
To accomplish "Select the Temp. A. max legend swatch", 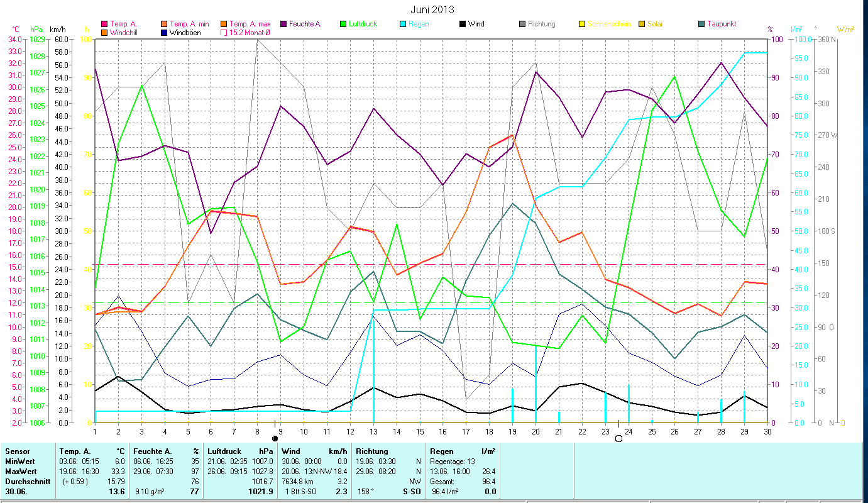I will click(224, 25).
